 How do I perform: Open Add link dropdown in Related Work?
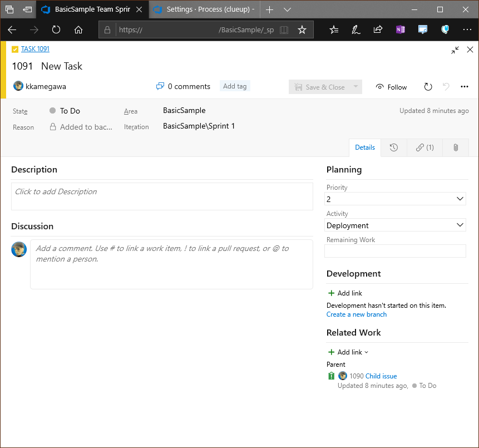[x=348, y=352]
